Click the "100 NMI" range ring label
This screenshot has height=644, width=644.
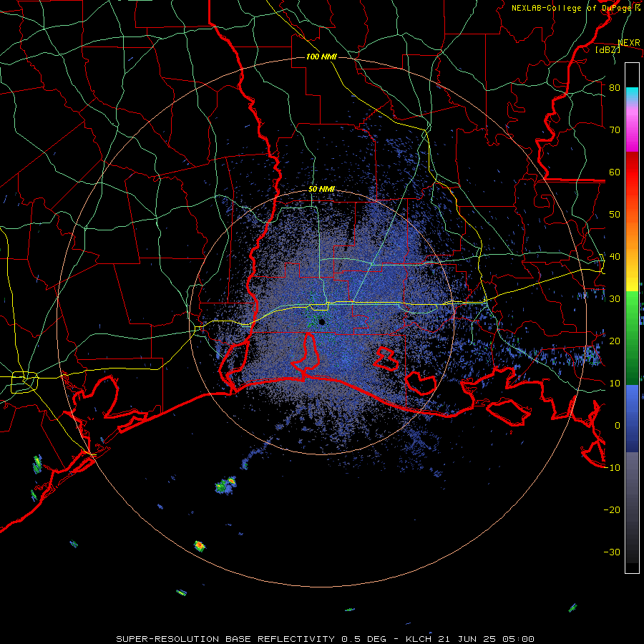point(321,57)
